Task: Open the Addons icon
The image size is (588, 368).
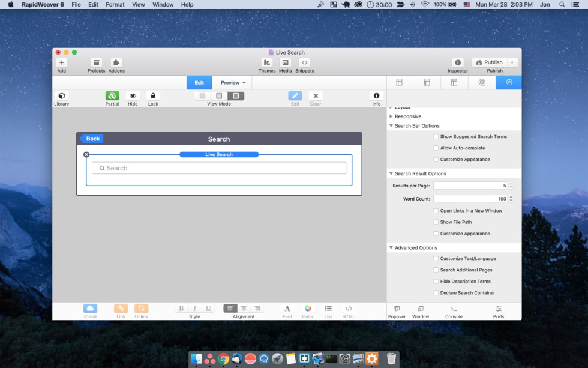Action: click(116, 62)
